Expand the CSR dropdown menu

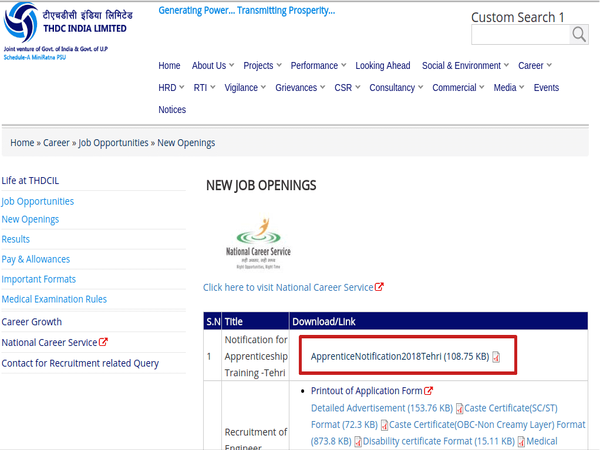(347, 88)
